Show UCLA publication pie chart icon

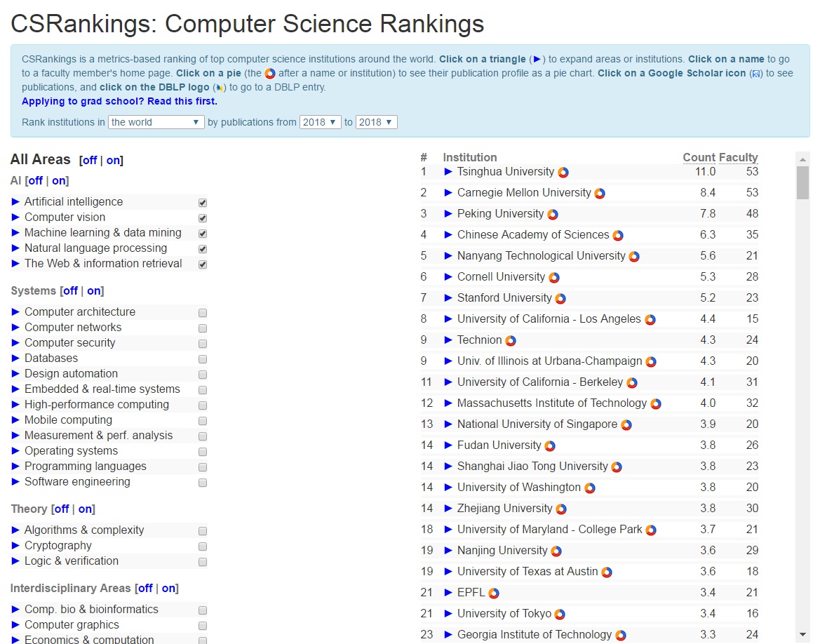pos(650,320)
